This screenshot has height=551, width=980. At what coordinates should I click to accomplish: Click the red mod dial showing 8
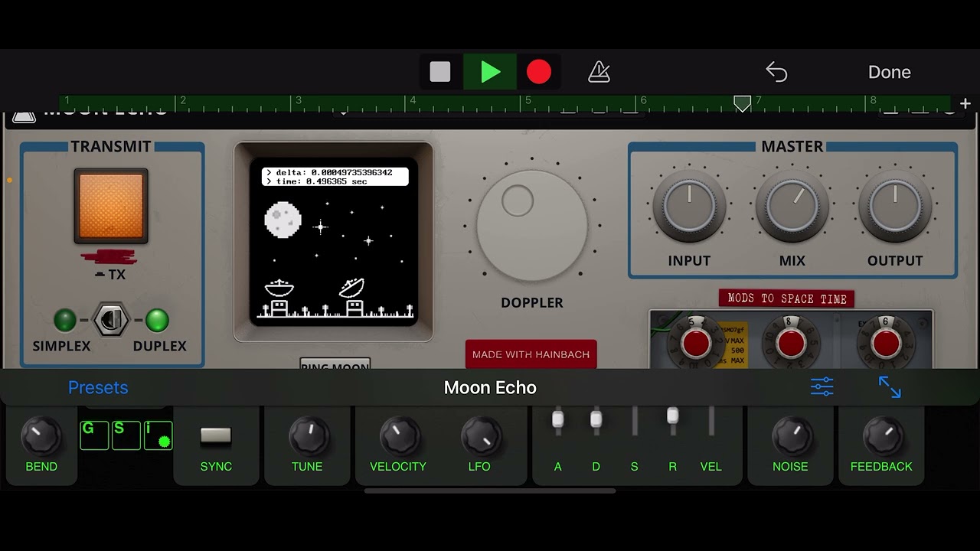790,343
